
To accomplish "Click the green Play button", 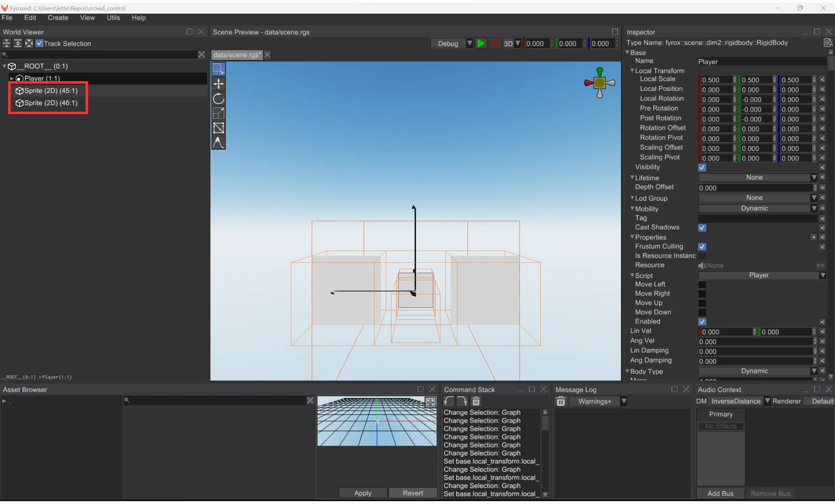I will 480,43.
